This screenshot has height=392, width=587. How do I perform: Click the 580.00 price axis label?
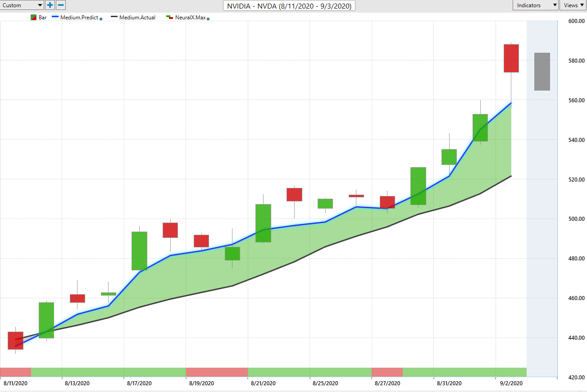(x=576, y=61)
